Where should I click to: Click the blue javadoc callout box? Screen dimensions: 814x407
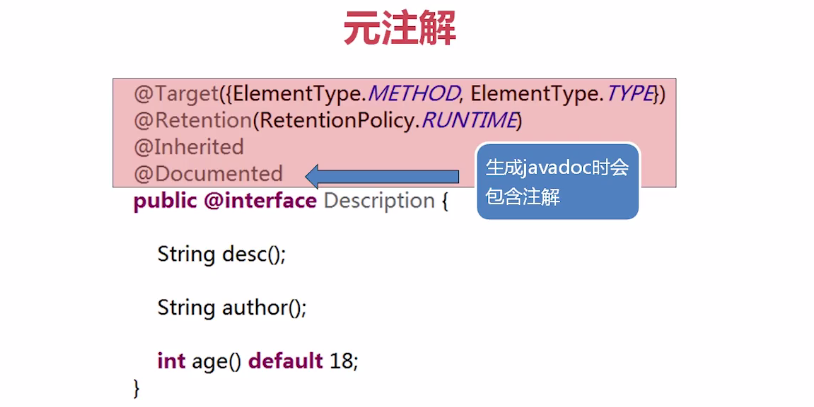[x=558, y=181]
